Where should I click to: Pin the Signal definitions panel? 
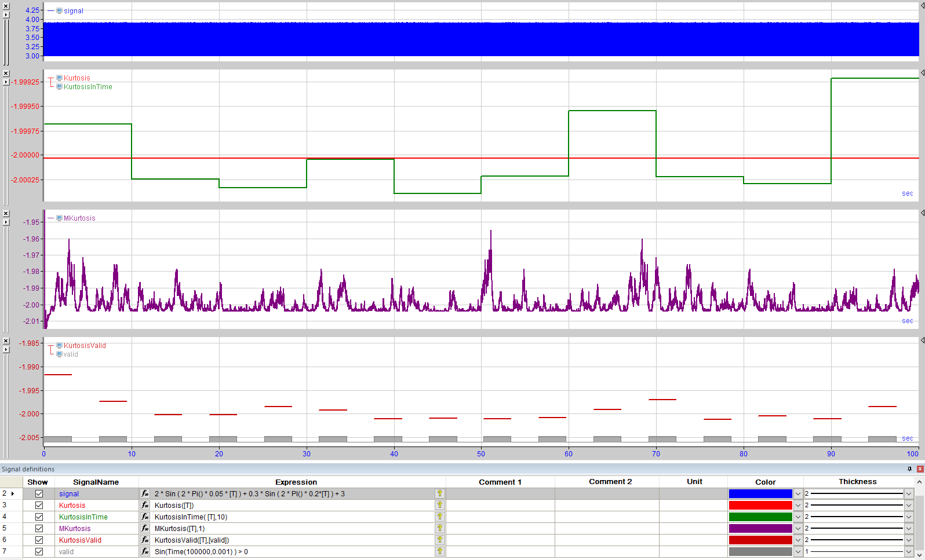tap(909, 469)
